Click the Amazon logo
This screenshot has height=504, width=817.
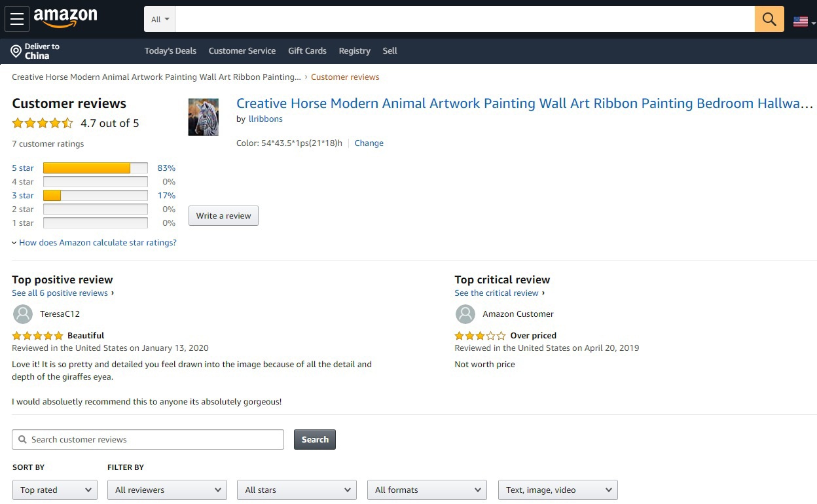[65, 18]
